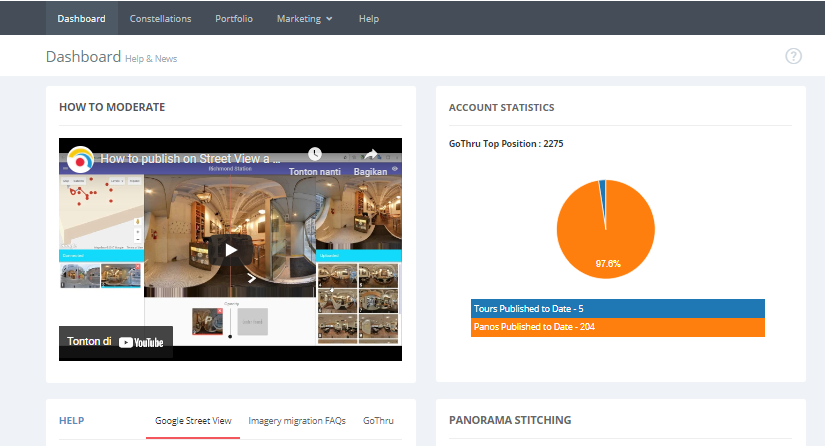Switch to Imagery migration FAQs tab
The width and height of the screenshot is (825, 446).
coord(297,421)
